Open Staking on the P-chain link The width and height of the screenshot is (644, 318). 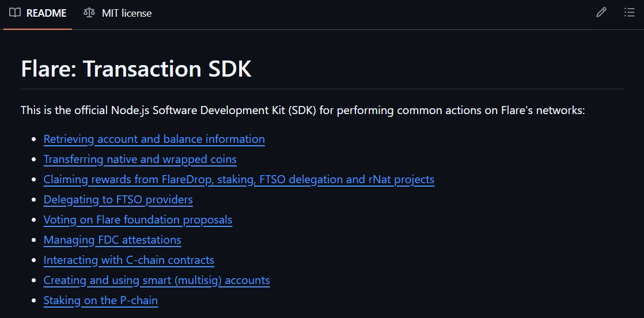coord(101,300)
